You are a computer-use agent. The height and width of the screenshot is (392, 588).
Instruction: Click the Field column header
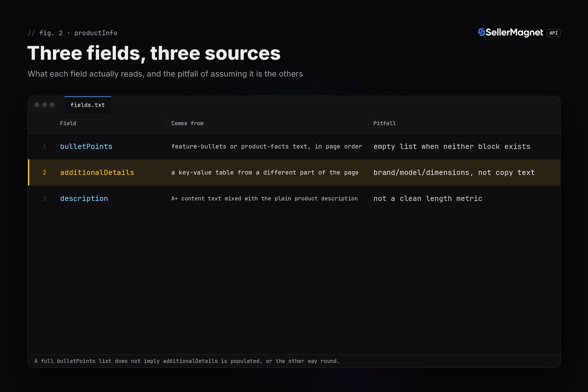pyautogui.click(x=68, y=123)
